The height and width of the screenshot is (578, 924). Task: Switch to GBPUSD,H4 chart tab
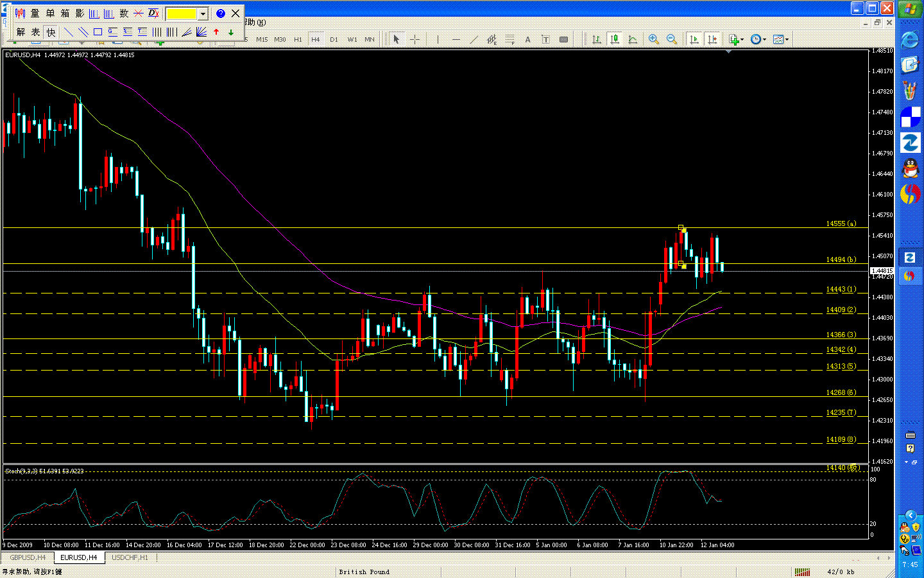pyautogui.click(x=28, y=557)
